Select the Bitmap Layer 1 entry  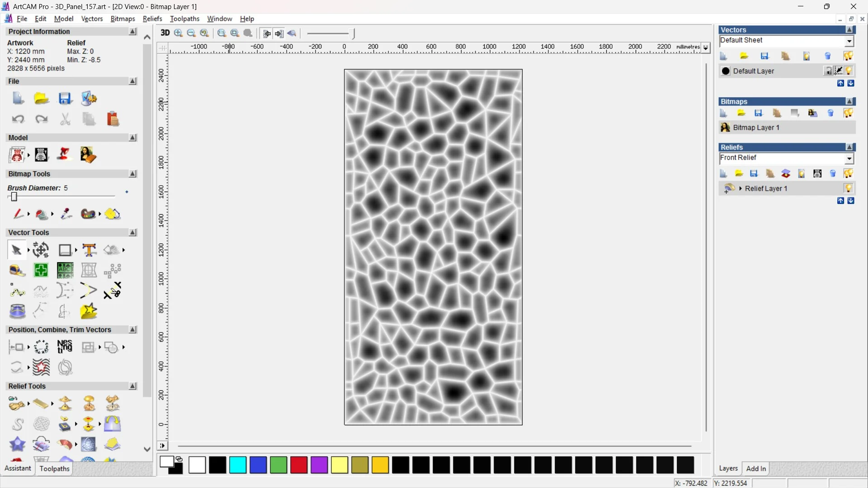pos(756,127)
